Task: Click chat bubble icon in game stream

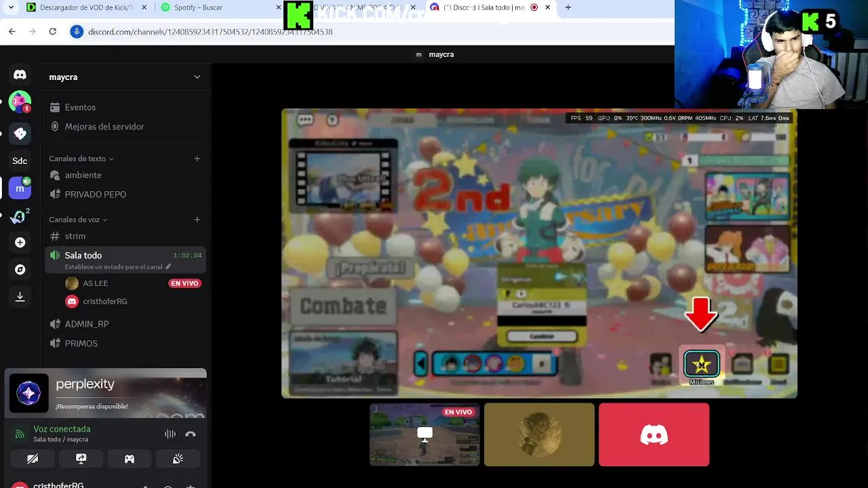Action: [305, 120]
